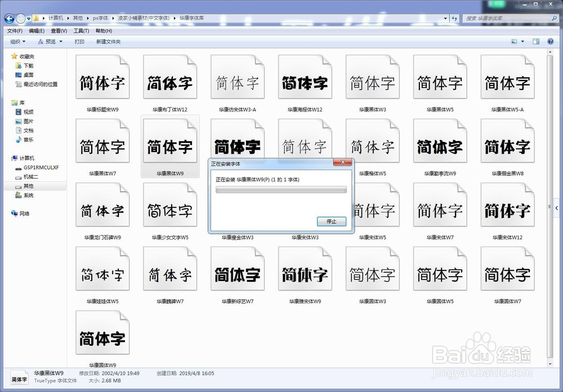Open the address bar history dropdown arrow

point(445,18)
